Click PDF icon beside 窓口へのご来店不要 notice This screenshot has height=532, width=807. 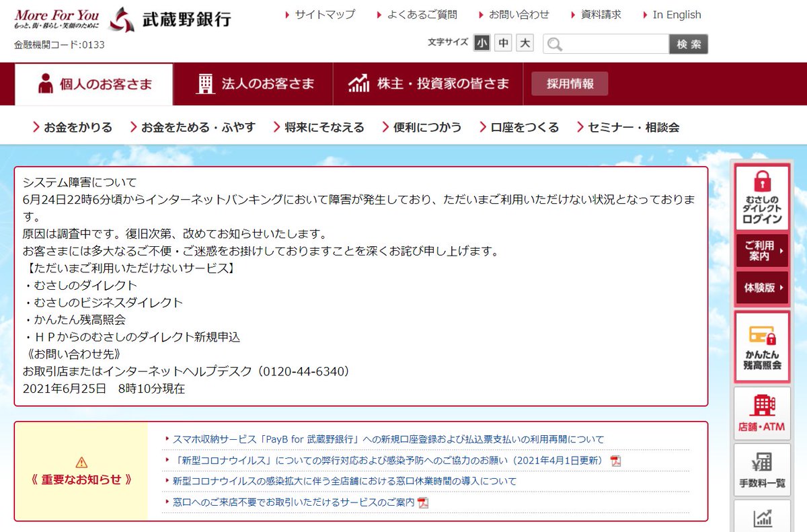point(423,502)
